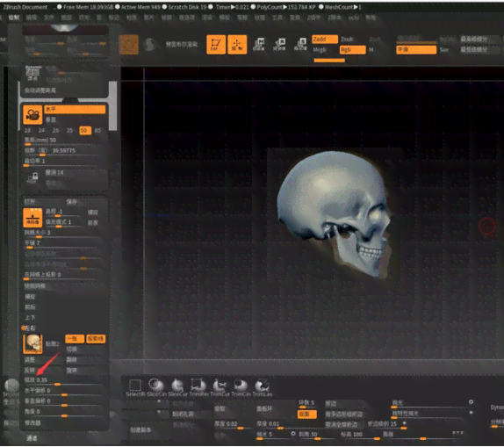Click the skull reference image thumbnail

point(32,343)
